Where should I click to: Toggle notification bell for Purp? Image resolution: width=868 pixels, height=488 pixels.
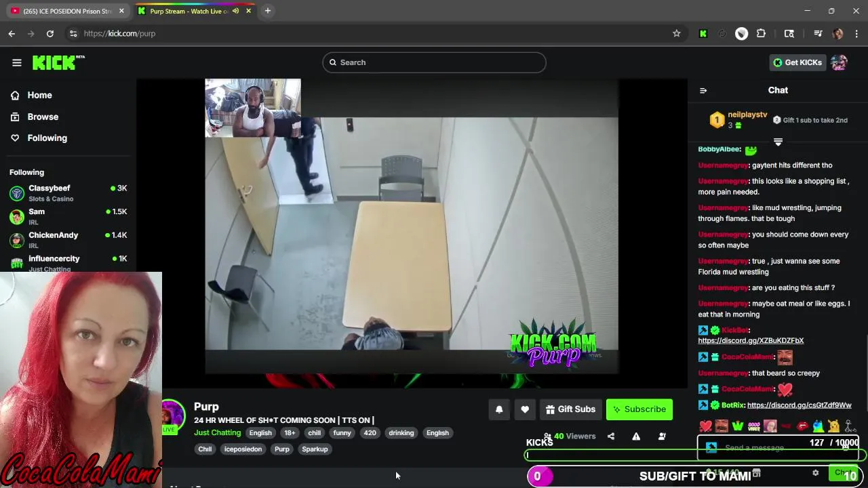point(499,409)
